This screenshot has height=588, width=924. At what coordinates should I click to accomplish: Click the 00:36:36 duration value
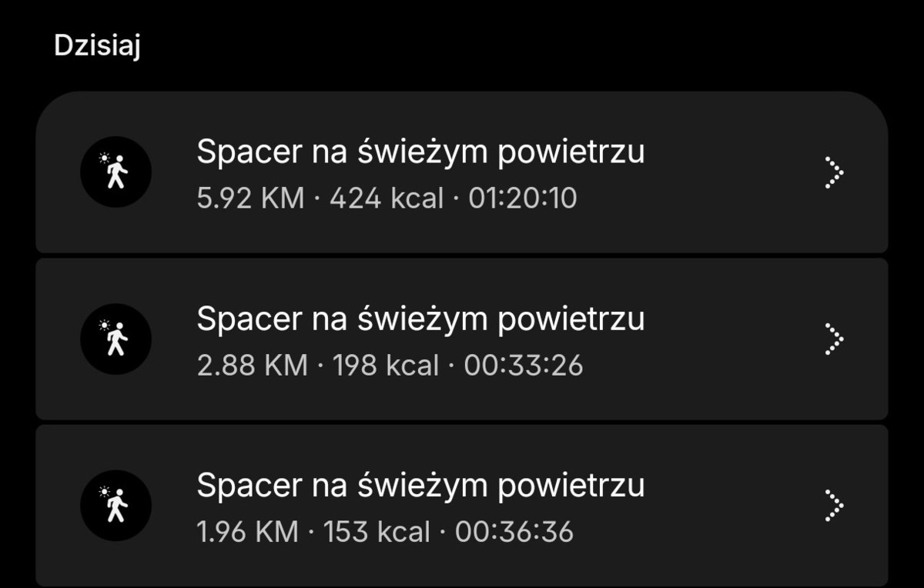click(514, 532)
